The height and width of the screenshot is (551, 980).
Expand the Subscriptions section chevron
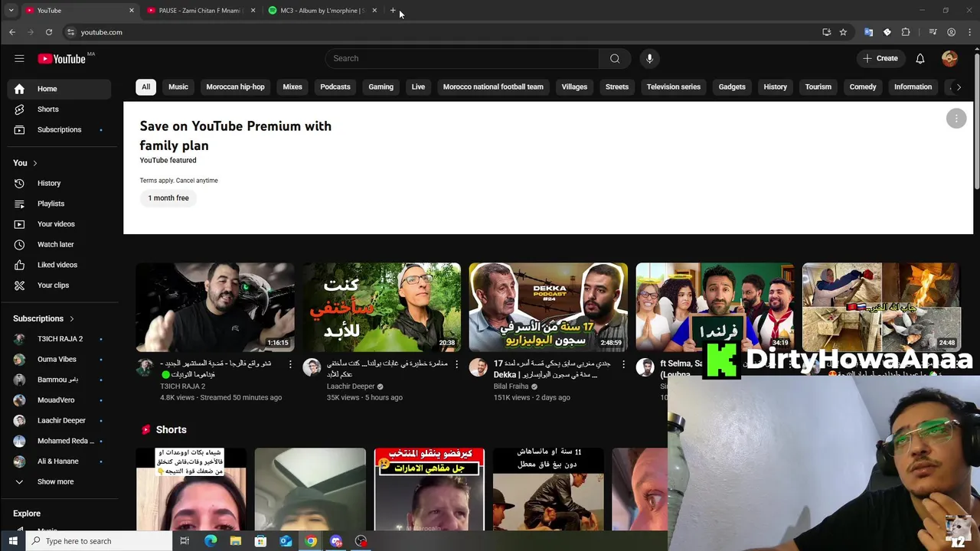(x=72, y=318)
